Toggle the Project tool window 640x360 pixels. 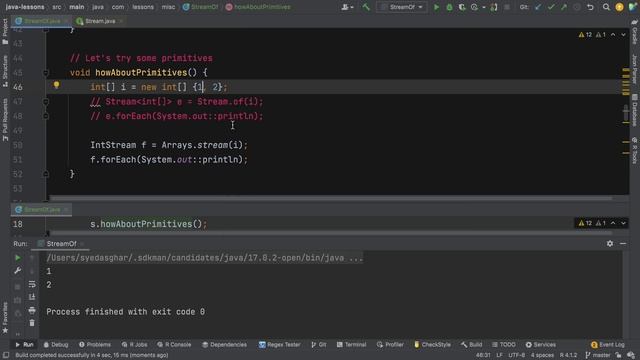click(5, 31)
